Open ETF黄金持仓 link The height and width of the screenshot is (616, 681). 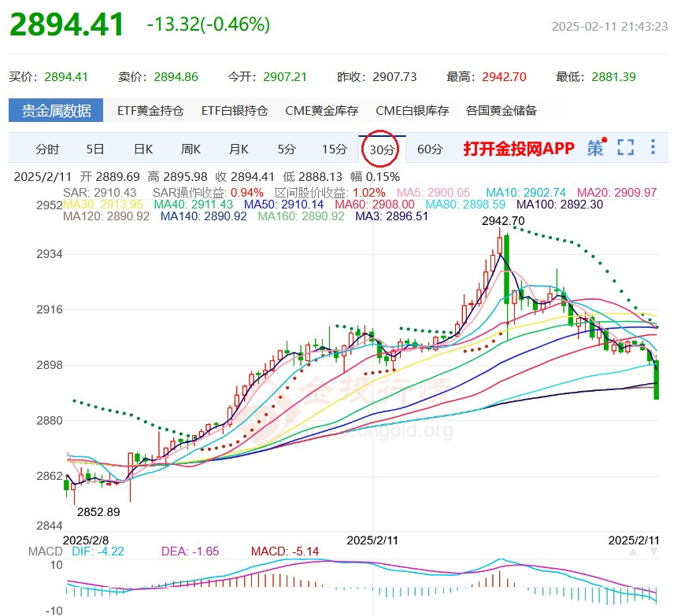pyautogui.click(x=150, y=111)
